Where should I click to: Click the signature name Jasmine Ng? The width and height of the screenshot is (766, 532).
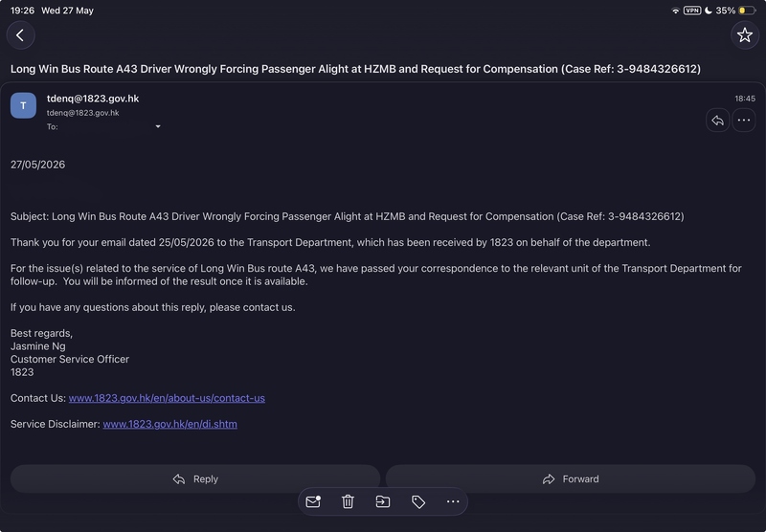38,346
